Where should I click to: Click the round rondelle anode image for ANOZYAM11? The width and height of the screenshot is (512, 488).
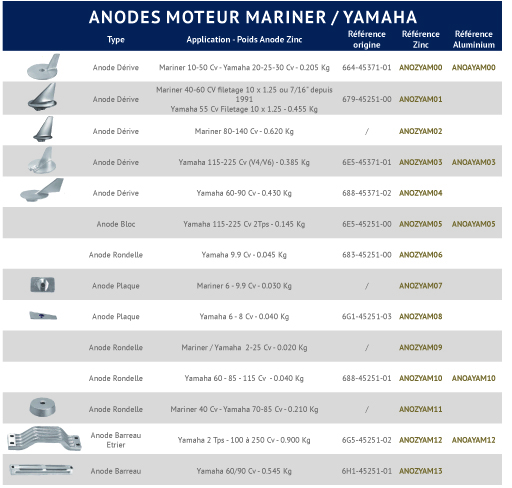(42, 407)
